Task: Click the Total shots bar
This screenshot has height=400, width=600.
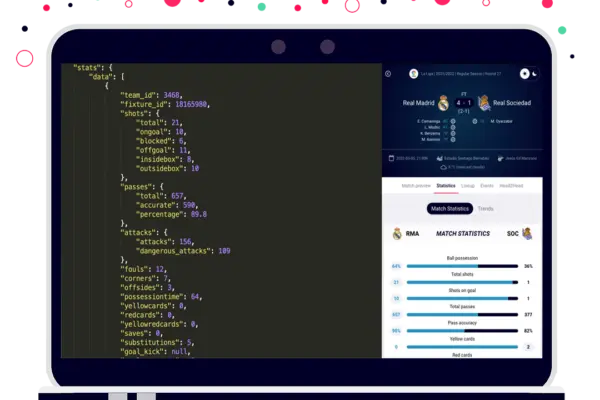Action: (x=462, y=282)
